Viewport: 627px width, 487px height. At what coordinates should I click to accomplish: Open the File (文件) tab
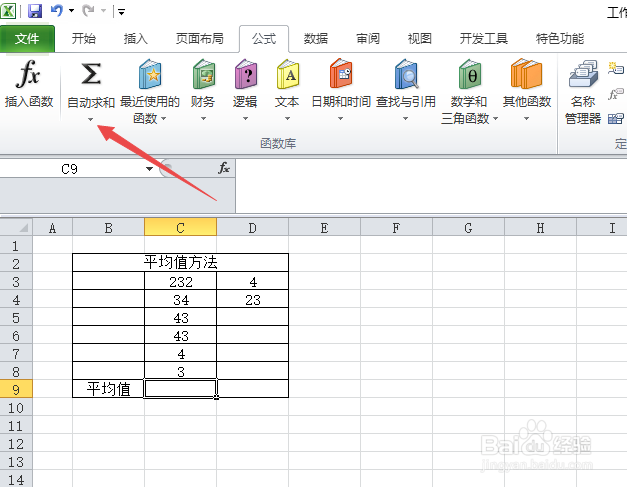coord(27,39)
